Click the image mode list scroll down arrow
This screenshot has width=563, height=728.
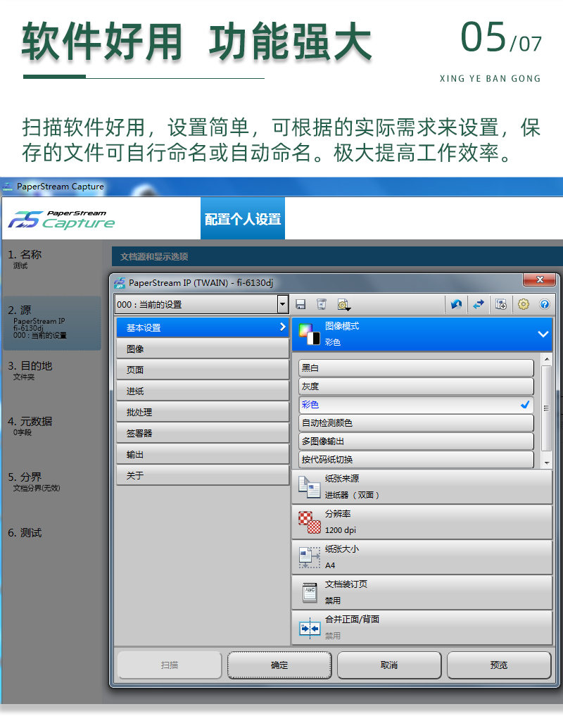point(547,463)
